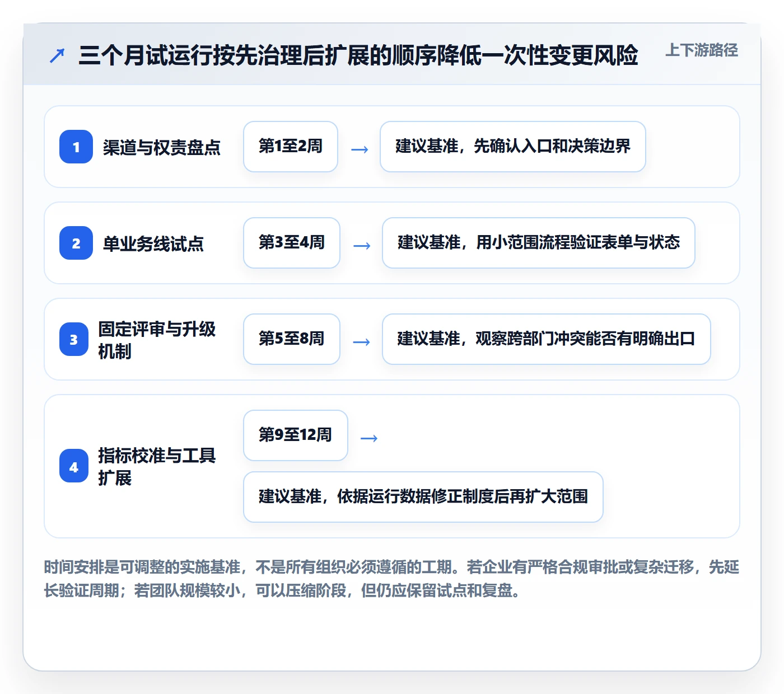Click the step 1 number badge
Viewport: 784px width, 694px height.
76,147
